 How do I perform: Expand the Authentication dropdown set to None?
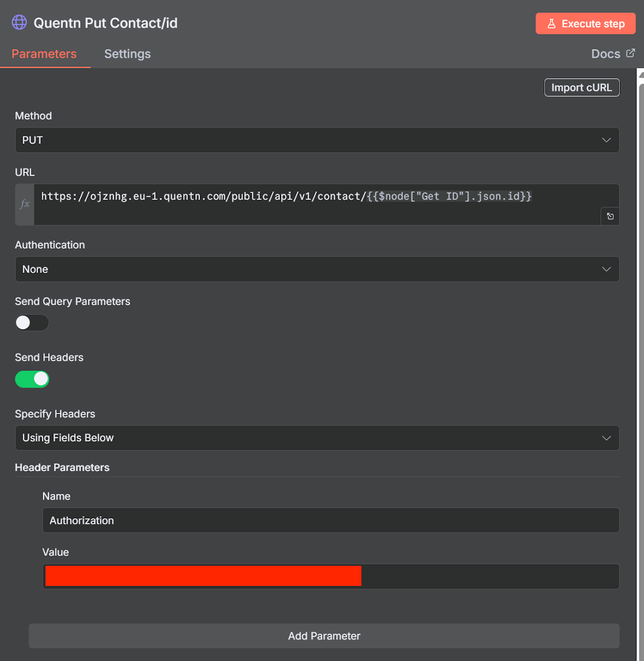[317, 269]
